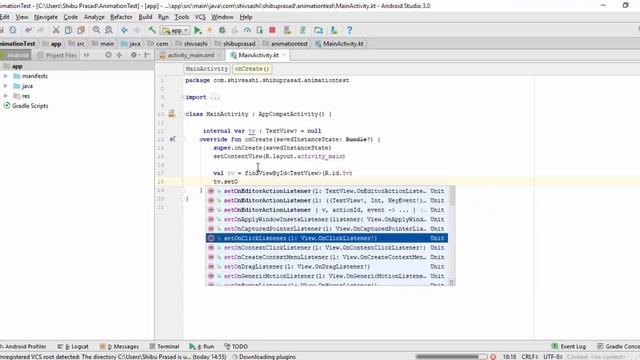This screenshot has height=360, width=640.
Task: Close the MainActivity.kt tab
Action: pos(284,55)
